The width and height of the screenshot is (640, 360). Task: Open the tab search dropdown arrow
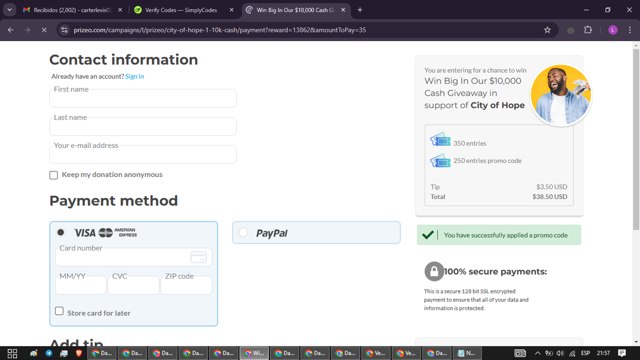click(9, 10)
